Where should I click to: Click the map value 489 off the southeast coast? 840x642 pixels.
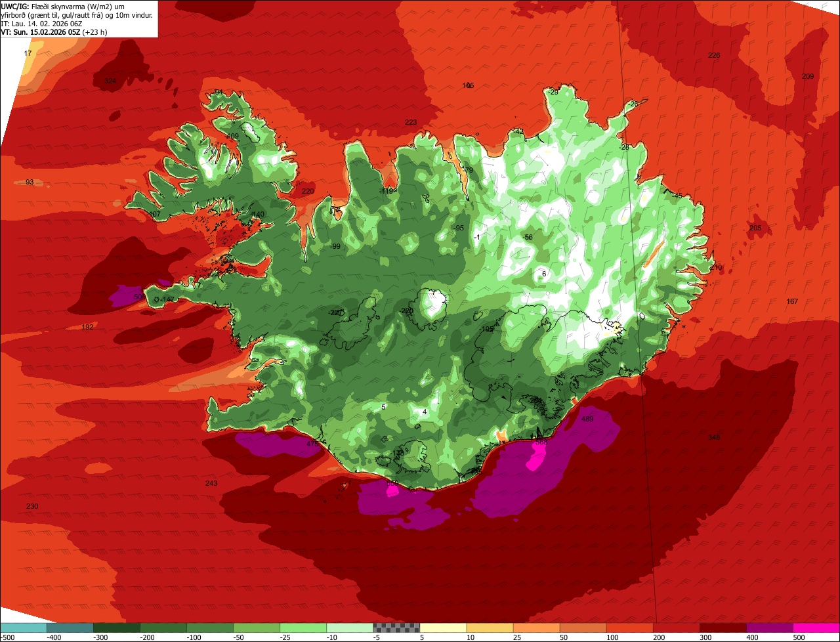point(587,419)
